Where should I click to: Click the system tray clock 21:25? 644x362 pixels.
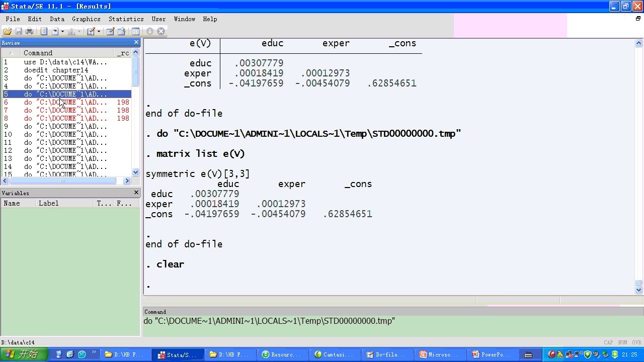(629, 354)
